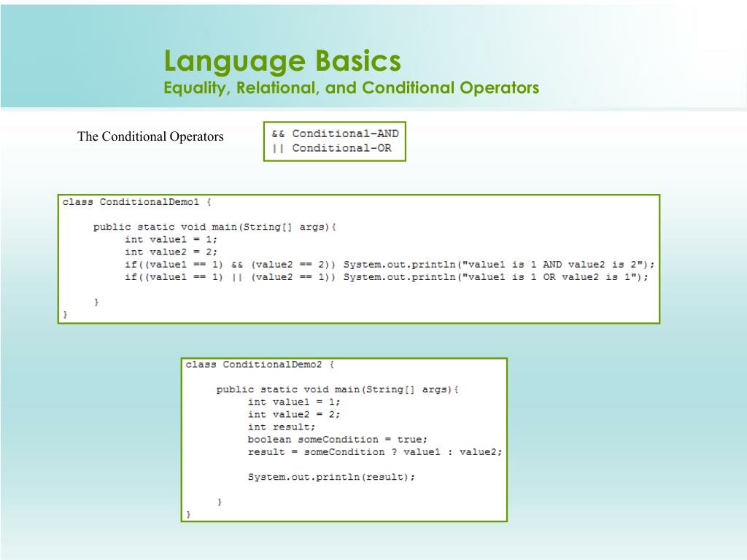Click the line 'System.out.println(result);'
Image resolution: width=747 pixels, height=560 pixels.
(332, 477)
